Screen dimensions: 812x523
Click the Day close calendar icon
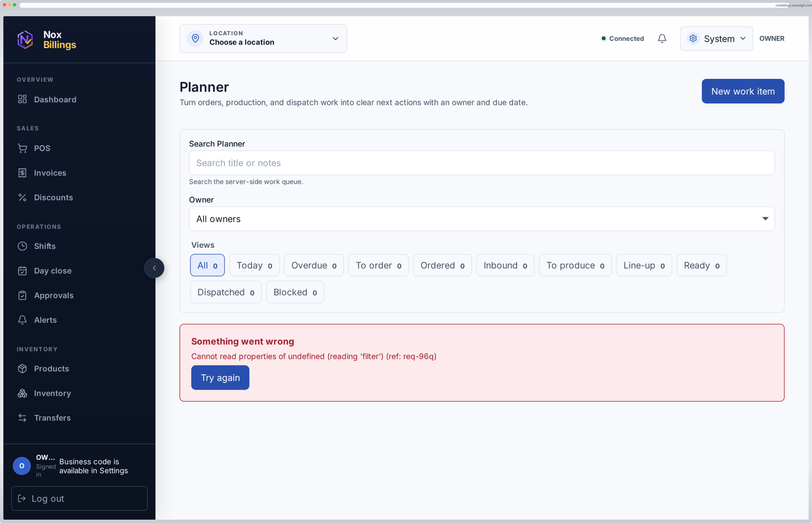[22, 271]
